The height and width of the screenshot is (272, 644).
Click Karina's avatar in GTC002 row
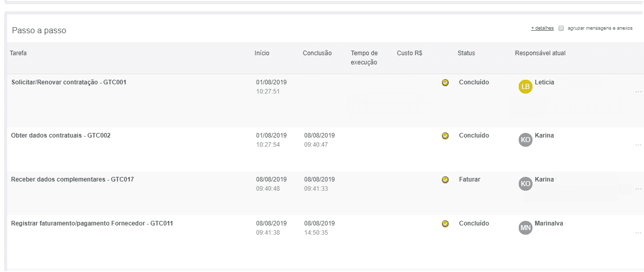(x=525, y=140)
